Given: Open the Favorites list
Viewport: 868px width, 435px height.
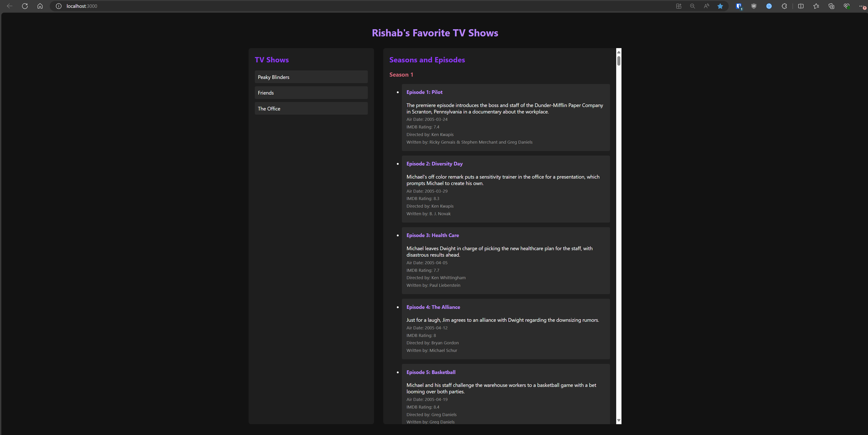Looking at the screenshot, I should [x=816, y=6].
